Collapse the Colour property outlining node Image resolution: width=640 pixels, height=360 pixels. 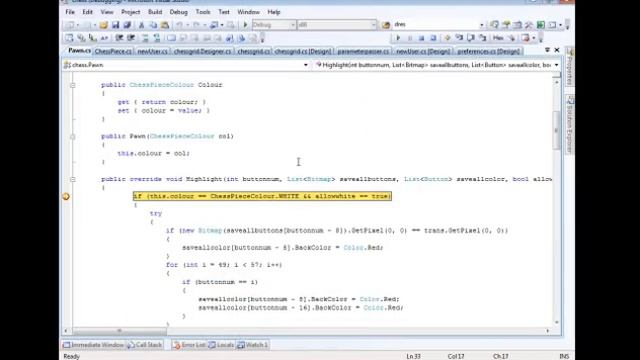tap(73, 85)
